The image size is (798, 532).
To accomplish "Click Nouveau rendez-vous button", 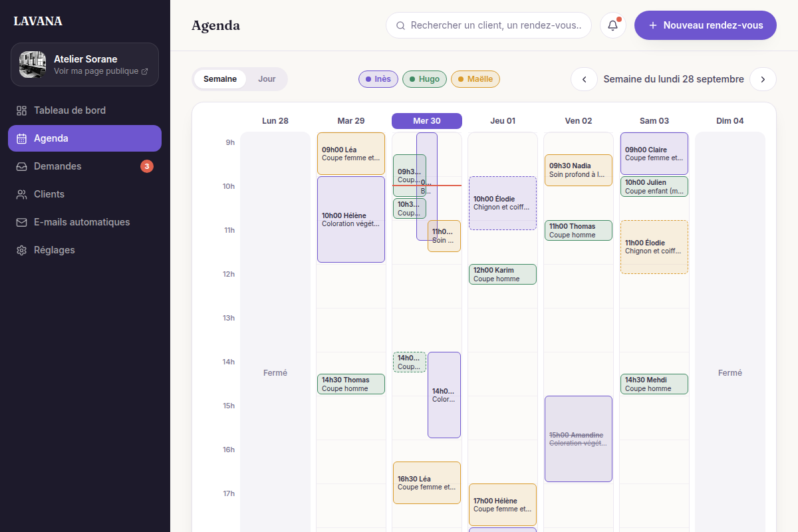I will point(706,25).
